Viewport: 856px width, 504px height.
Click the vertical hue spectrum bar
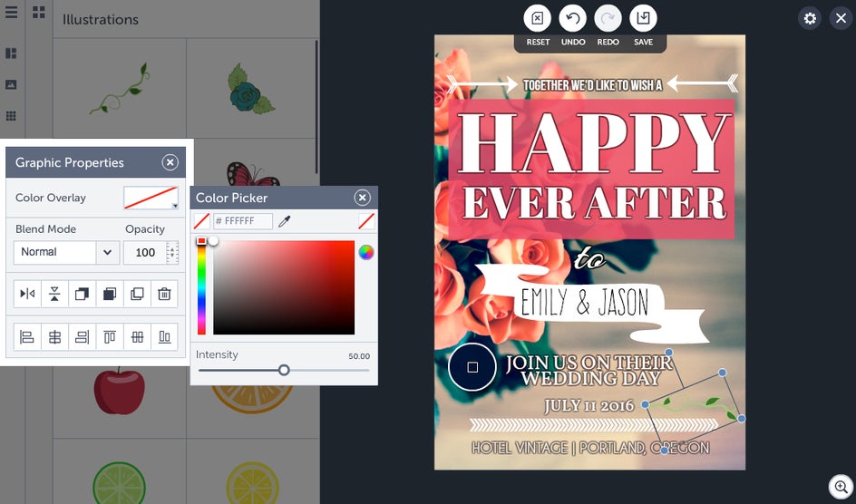(201, 287)
